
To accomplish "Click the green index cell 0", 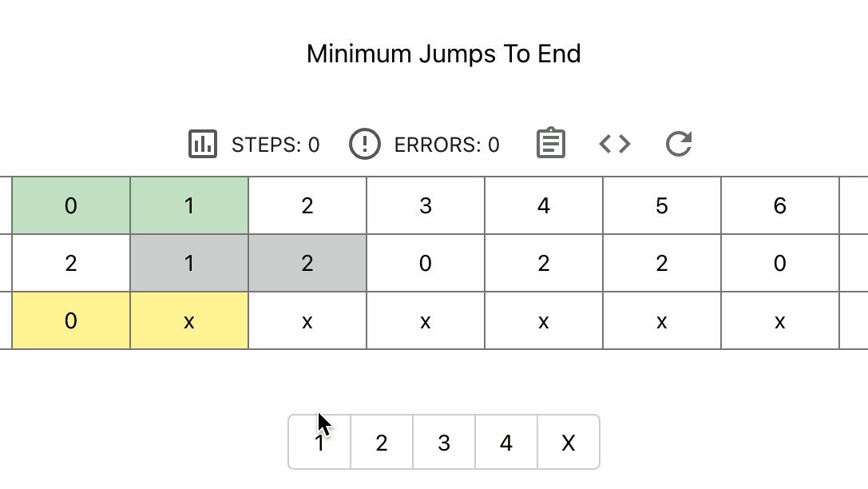I will tap(71, 206).
